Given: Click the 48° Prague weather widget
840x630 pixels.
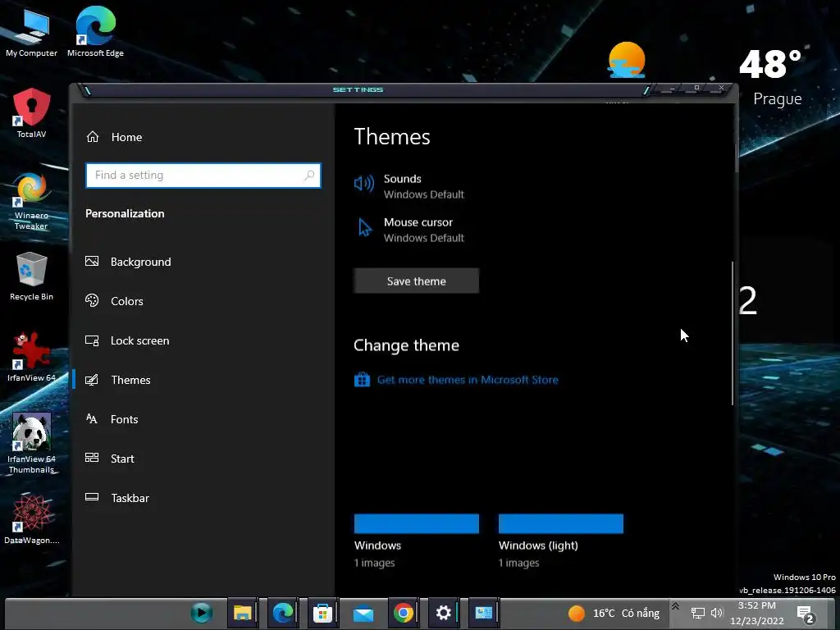Looking at the screenshot, I should [x=771, y=78].
